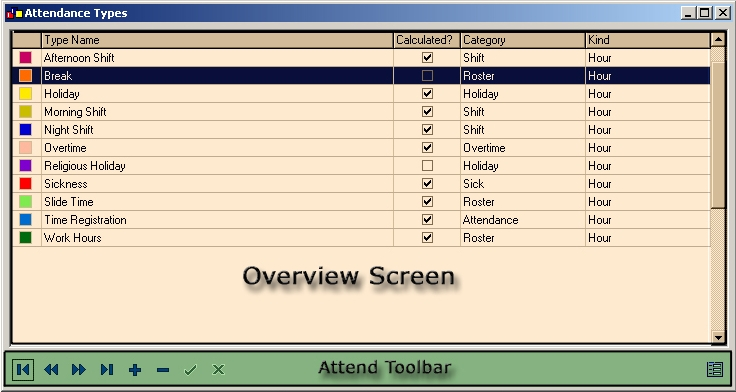Click the Hour kind cell of Work Hours
Screen dimensions: 736x392
tap(648, 238)
